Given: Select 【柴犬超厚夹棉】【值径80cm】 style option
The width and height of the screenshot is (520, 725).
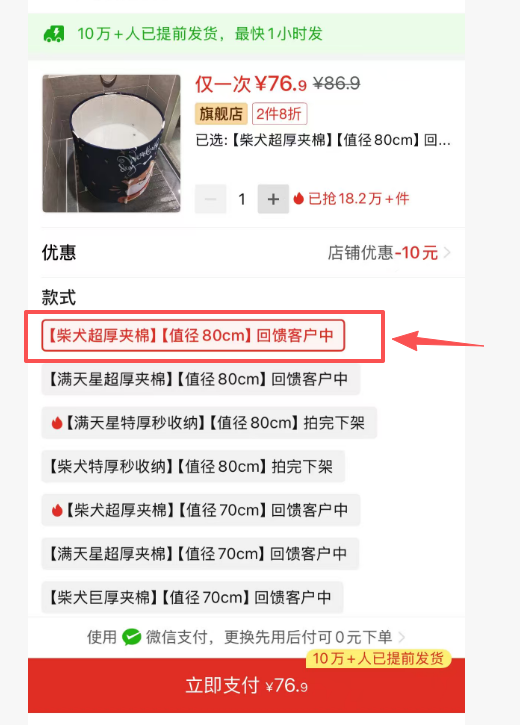Looking at the screenshot, I should pos(193,335).
